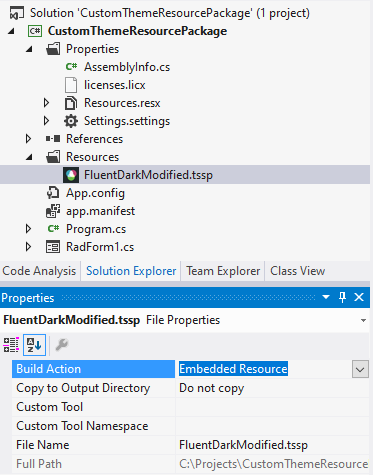Click FluentDarkModified.tssp File Name value
The width and height of the screenshot is (373, 475).
pyautogui.click(x=243, y=445)
